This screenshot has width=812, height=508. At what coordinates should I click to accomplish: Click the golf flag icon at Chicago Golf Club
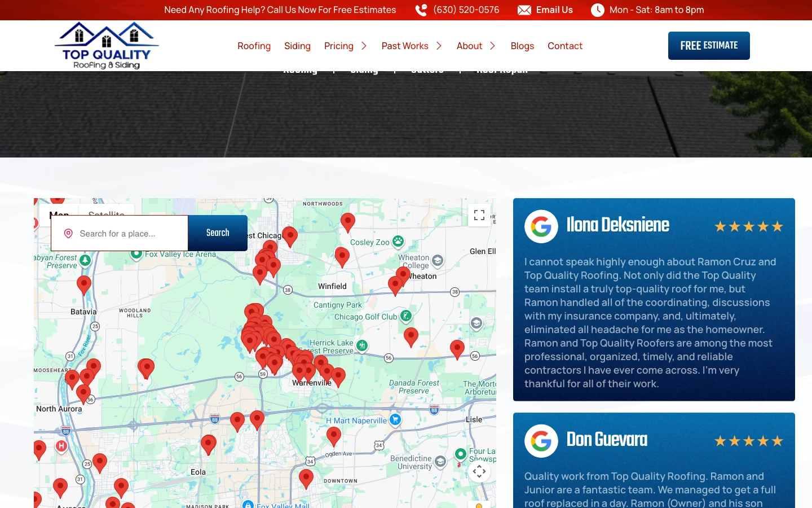406,316
